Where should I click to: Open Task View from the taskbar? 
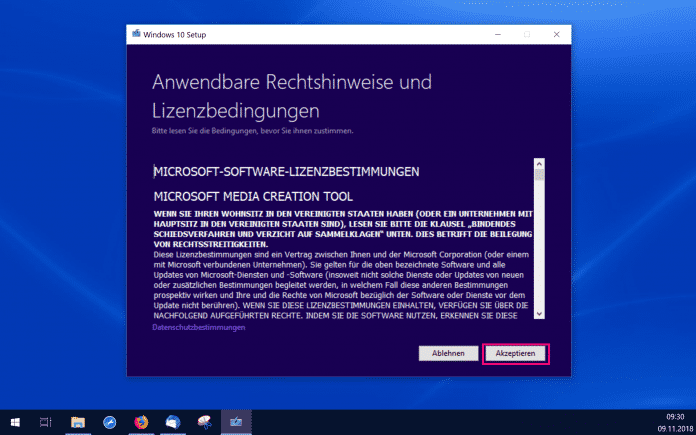[46, 422]
